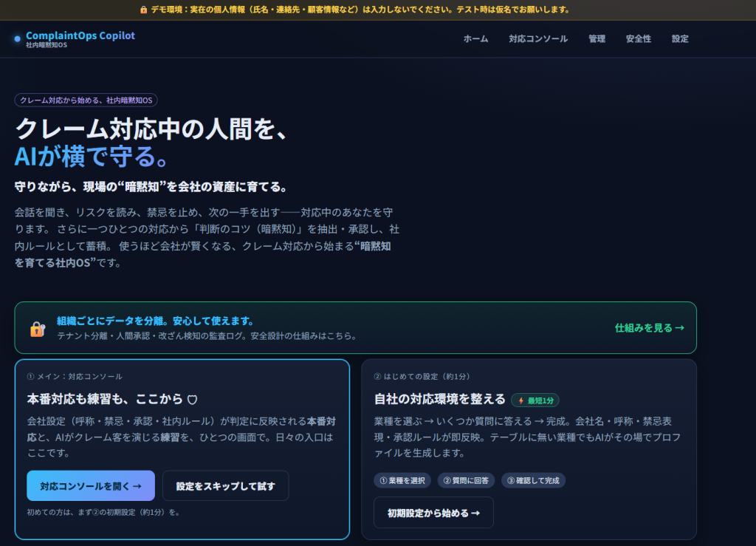Click the headline AIが横で守る。

coord(91,157)
